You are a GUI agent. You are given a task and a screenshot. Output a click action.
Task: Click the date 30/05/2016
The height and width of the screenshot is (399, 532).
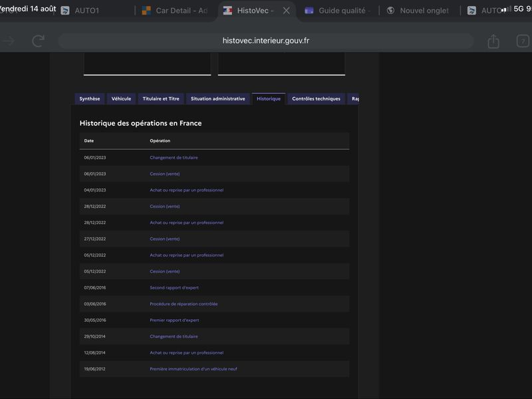(95, 321)
